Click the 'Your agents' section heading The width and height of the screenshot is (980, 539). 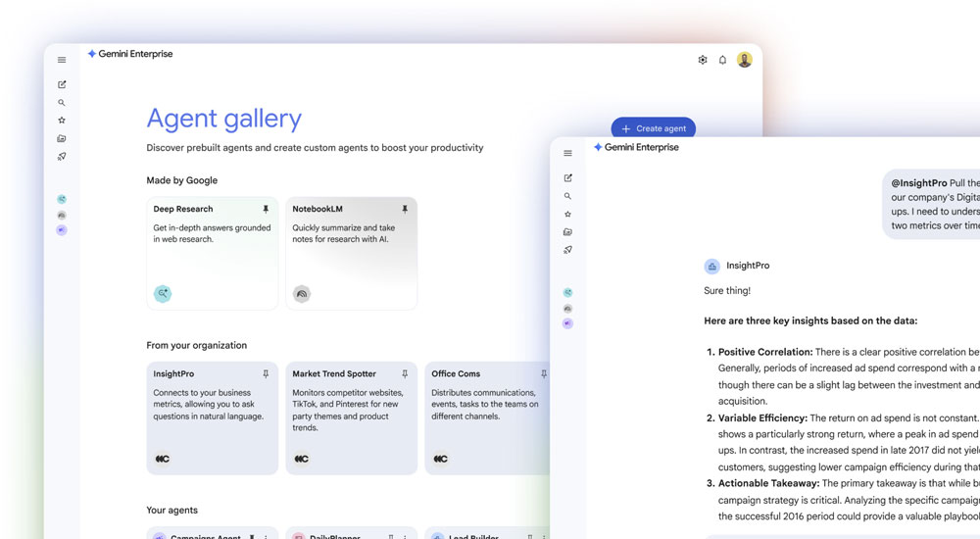171,511
